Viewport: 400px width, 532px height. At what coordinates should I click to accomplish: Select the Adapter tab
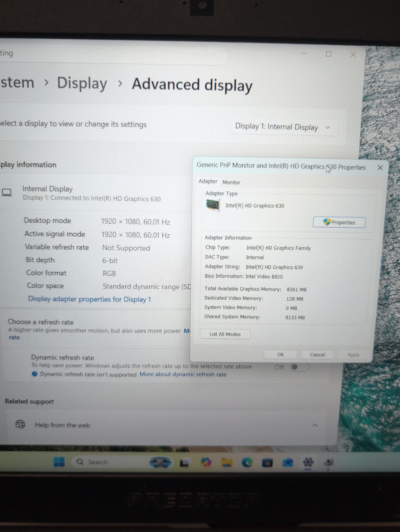pos(208,181)
